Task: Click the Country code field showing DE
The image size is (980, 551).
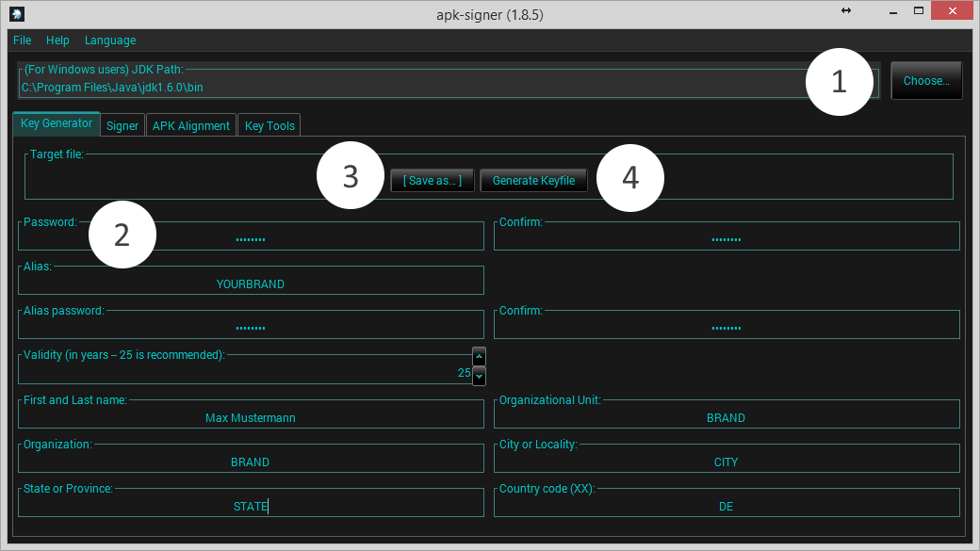Action: point(726,506)
